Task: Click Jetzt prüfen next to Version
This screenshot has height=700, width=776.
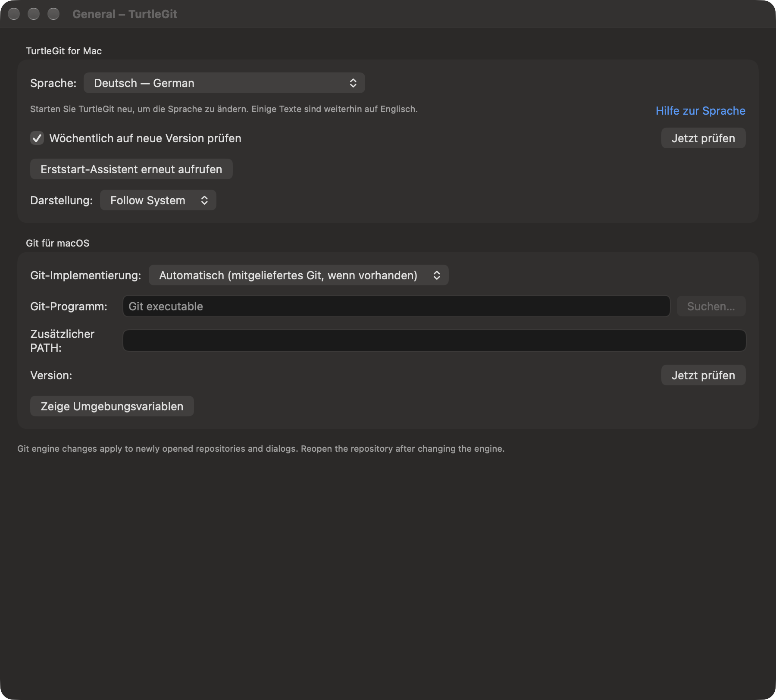Action: click(x=703, y=375)
